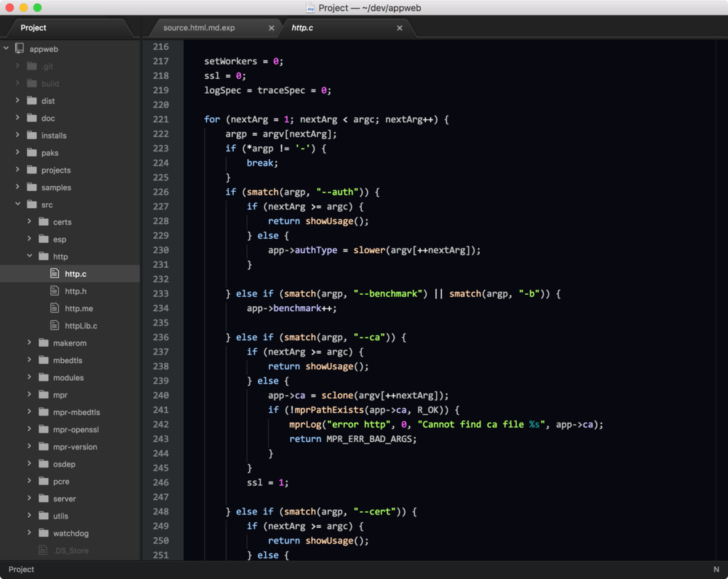Screen dimensions: 728x579
Task: Click the appweb repository icon in tree
Action: [19, 49]
